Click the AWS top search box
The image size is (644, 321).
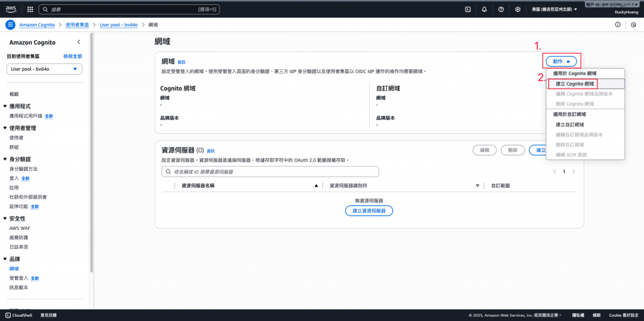coord(129,9)
